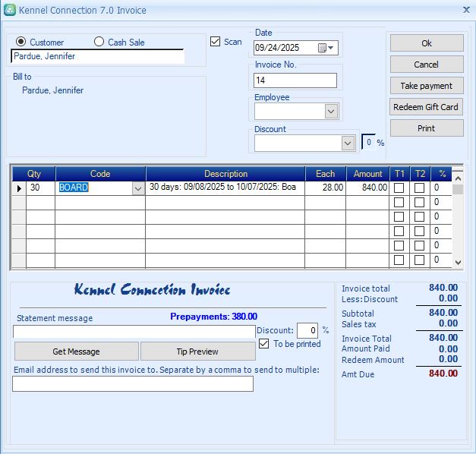476x454 pixels.
Task: Click the Each column header
Action: (x=325, y=174)
